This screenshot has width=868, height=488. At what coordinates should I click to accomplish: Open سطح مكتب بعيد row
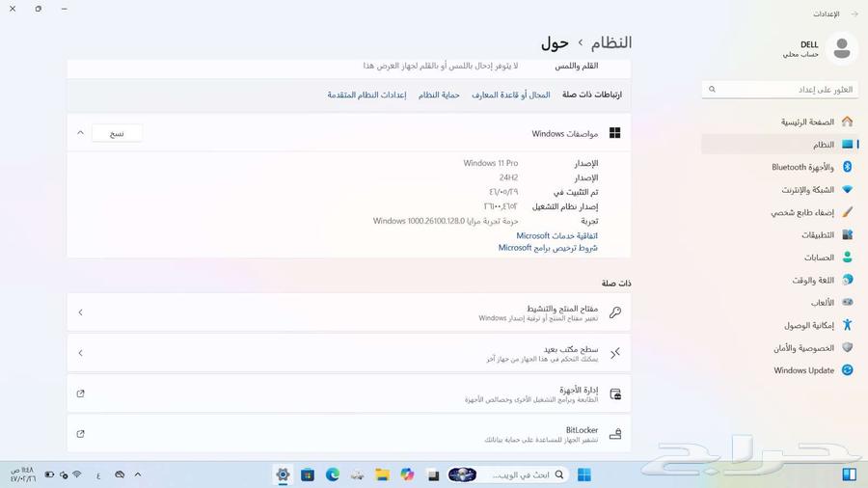pyautogui.click(x=349, y=353)
